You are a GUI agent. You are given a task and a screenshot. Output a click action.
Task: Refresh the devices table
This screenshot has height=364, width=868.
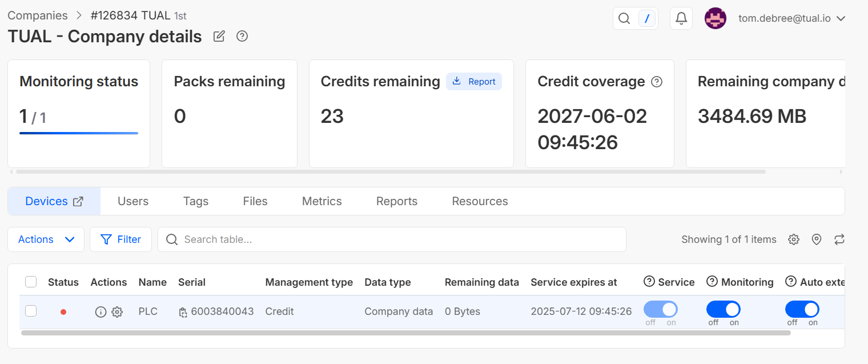pos(839,239)
